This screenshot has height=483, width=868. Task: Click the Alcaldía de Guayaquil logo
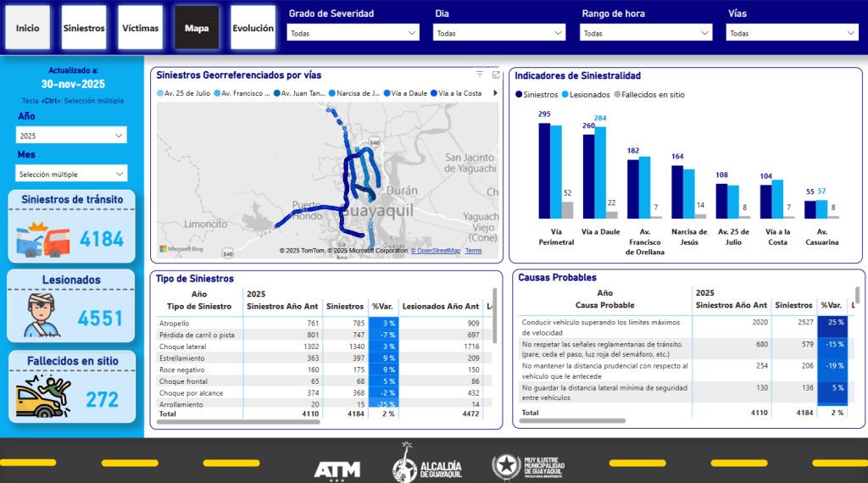(427, 462)
